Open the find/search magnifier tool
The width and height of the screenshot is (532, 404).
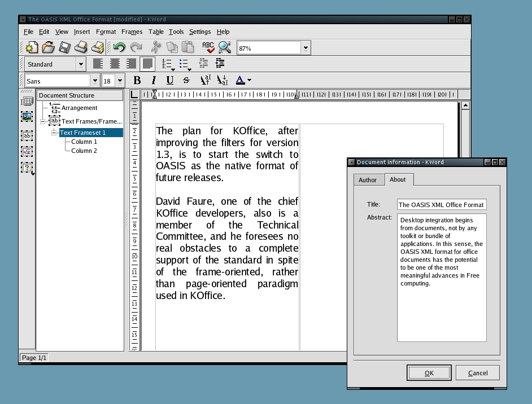pos(224,48)
